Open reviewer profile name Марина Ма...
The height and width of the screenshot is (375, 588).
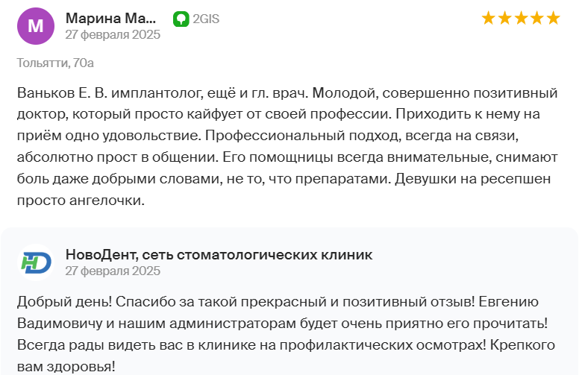tap(110, 18)
